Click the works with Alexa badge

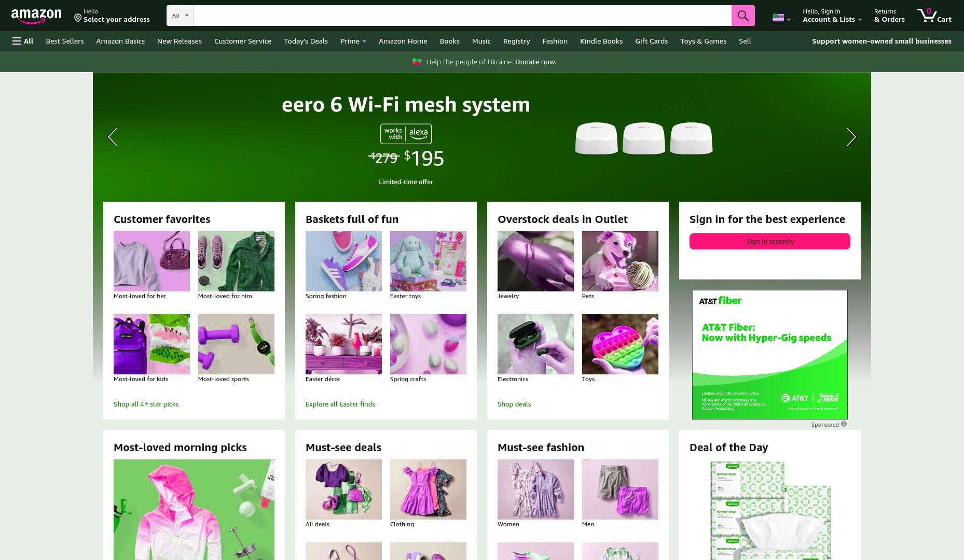(406, 134)
